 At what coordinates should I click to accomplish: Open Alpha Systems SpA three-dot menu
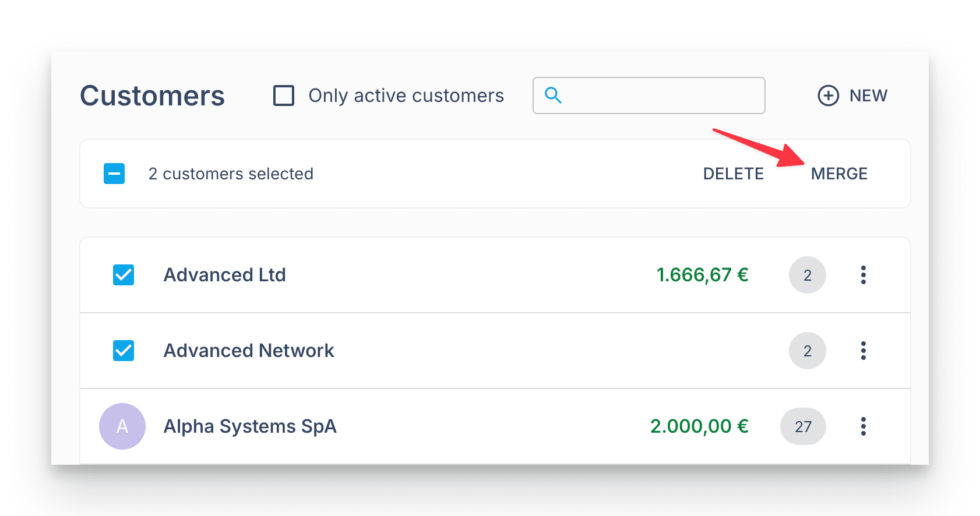(863, 426)
